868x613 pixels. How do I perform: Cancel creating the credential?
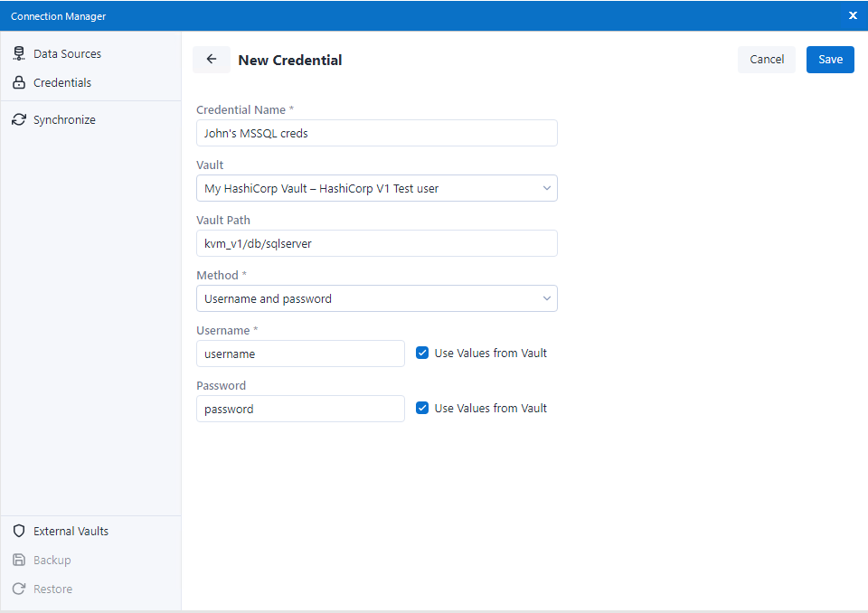coord(766,59)
